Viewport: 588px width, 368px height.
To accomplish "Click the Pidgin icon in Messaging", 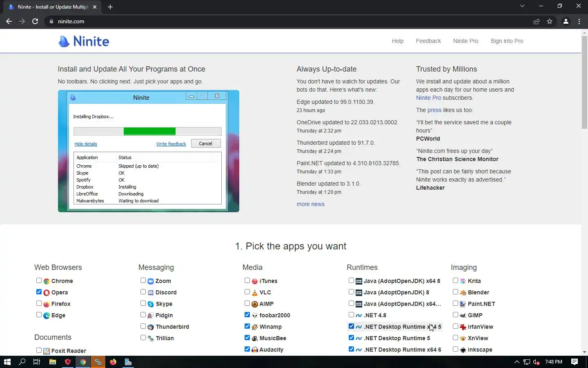I will pyautogui.click(x=150, y=316).
